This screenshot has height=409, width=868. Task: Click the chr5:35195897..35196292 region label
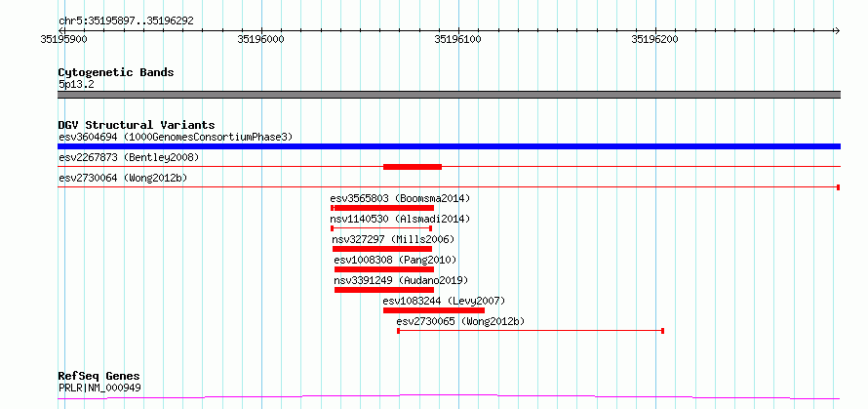pyautogui.click(x=126, y=21)
